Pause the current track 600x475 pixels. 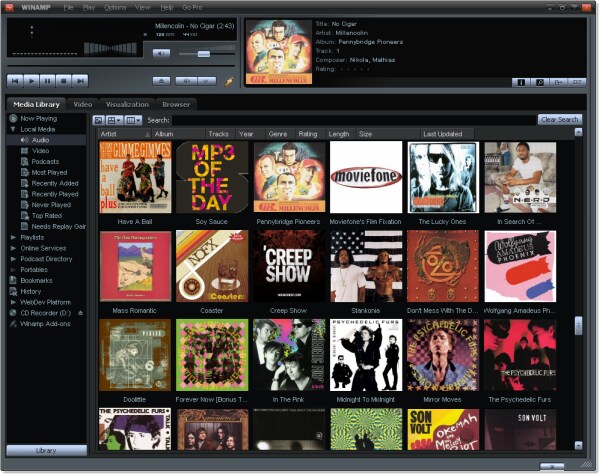[x=47, y=81]
